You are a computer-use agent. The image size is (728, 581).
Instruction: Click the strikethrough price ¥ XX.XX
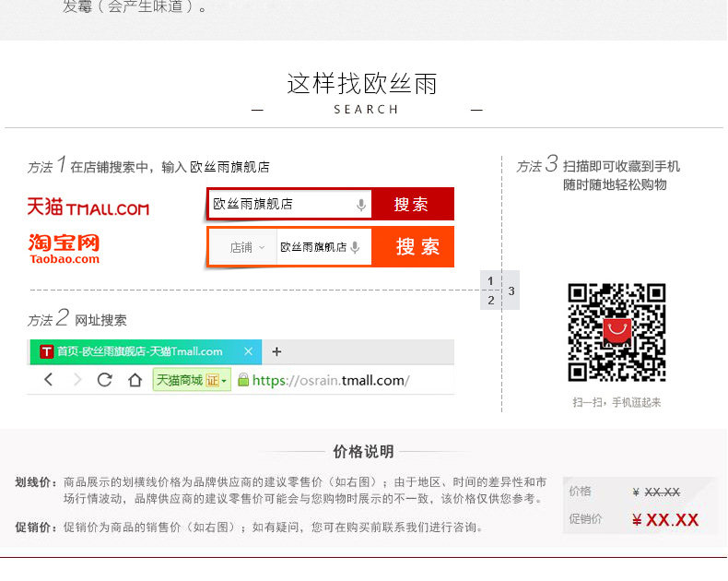pos(656,492)
